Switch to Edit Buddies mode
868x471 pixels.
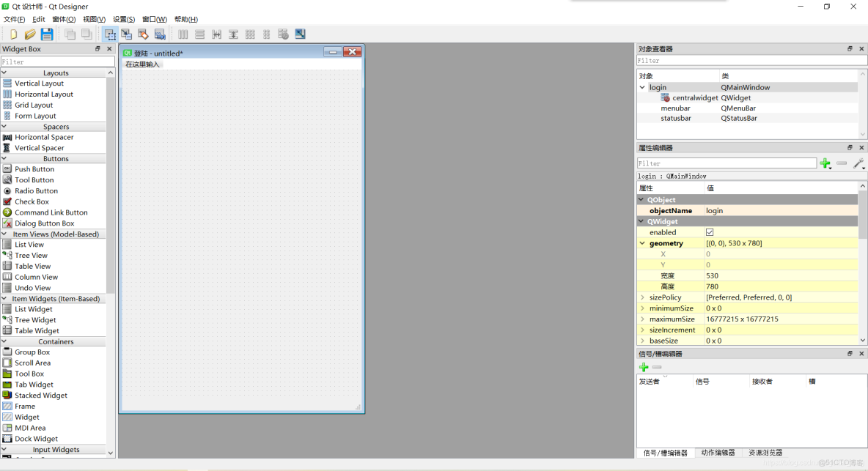click(143, 34)
